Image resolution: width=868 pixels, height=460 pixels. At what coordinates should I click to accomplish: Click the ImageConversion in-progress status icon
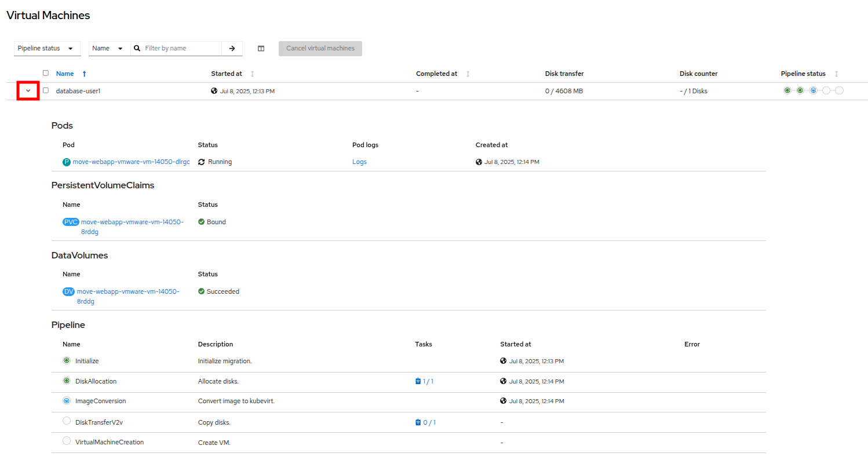click(x=67, y=401)
